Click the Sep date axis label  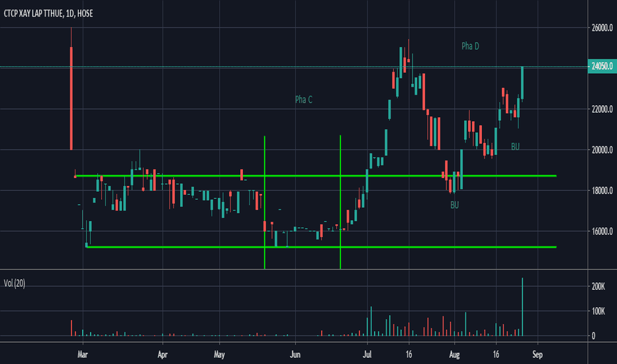pos(538,354)
